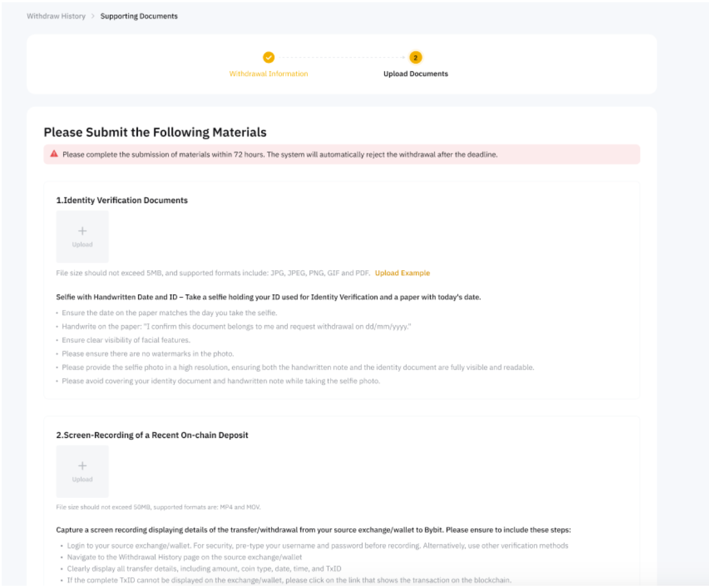
Task: Open the Withdrawal Information step
Action: 269,74
